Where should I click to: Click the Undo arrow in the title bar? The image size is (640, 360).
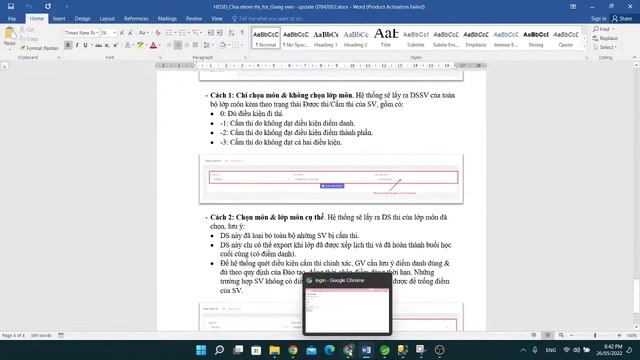click(29, 7)
